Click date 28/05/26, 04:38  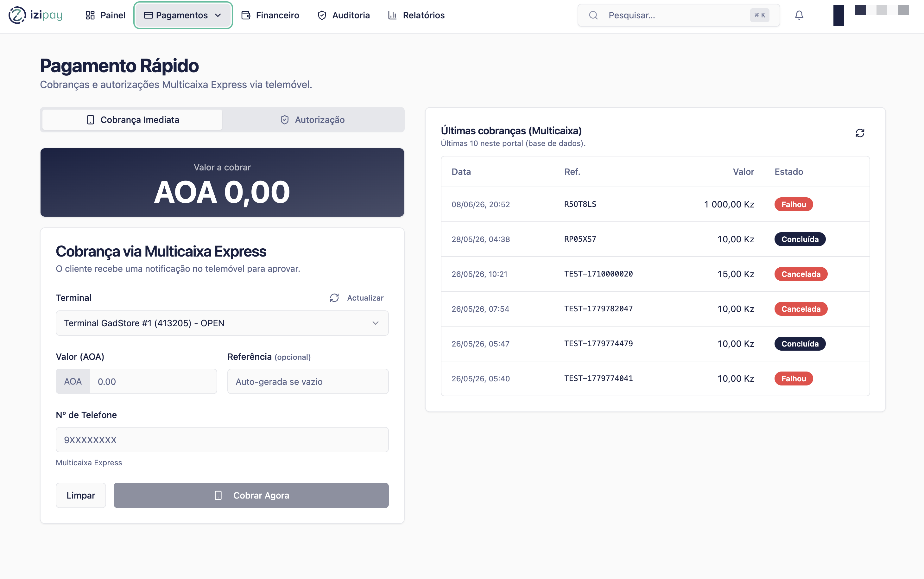point(481,239)
